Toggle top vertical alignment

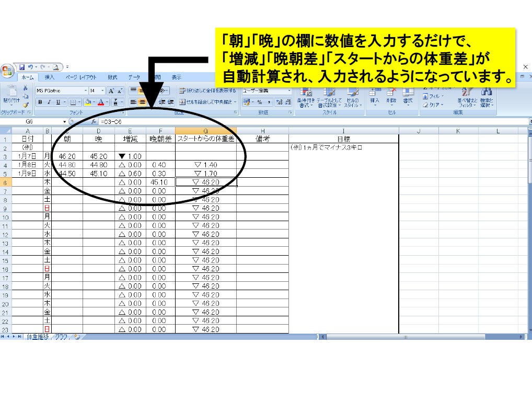(134, 90)
